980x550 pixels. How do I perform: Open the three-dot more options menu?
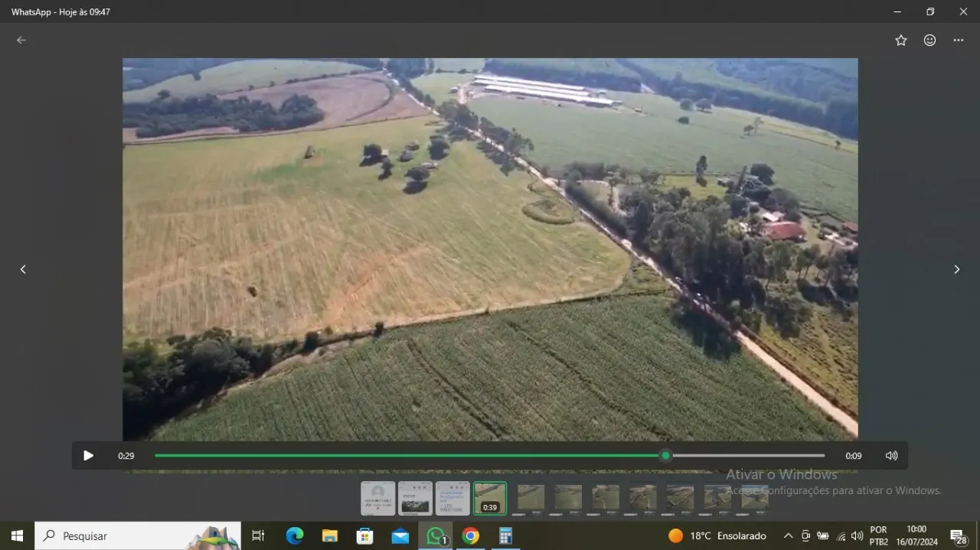959,41
